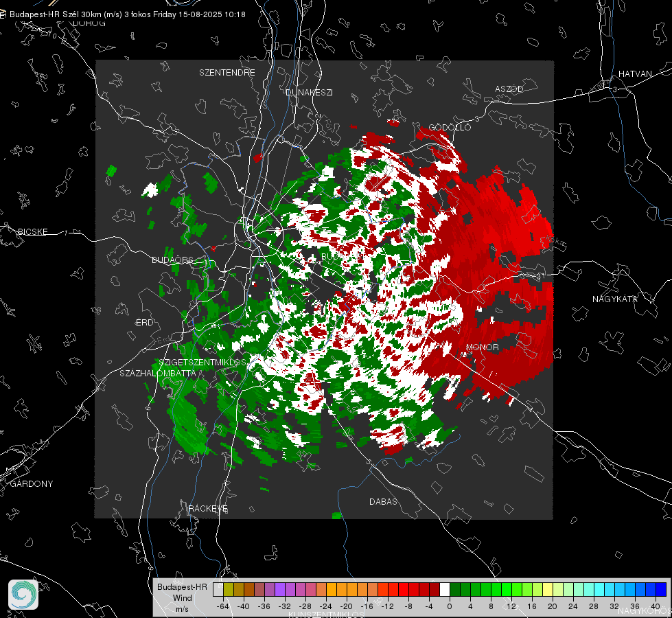Click the DUNAKESZI town label

point(309,92)
